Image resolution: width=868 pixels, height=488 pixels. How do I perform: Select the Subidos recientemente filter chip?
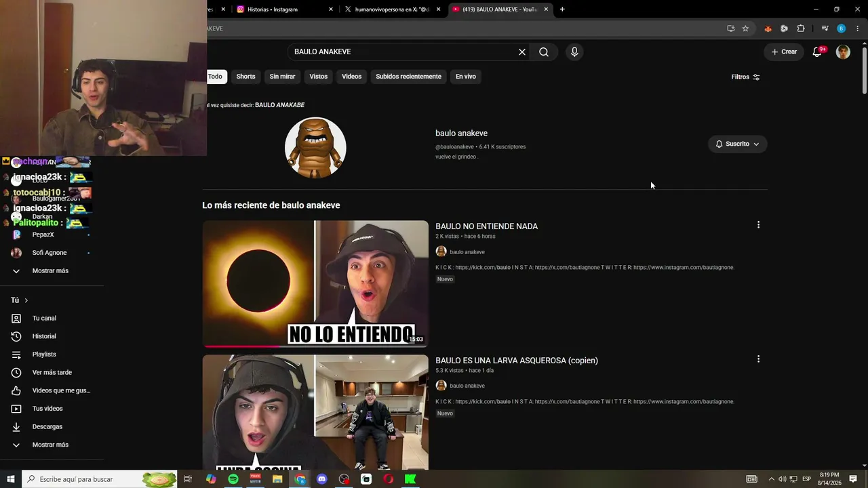tap(408, 77)
